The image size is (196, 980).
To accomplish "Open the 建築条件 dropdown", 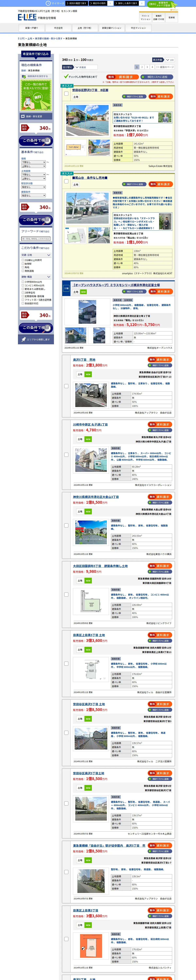I will tap(33, 196).
